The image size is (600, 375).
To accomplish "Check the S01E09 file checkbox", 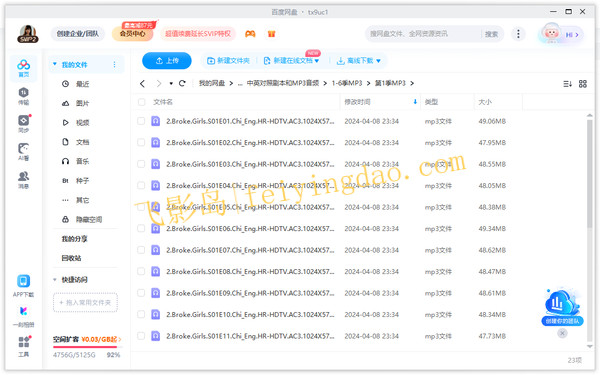I will (x=141, y=293).
